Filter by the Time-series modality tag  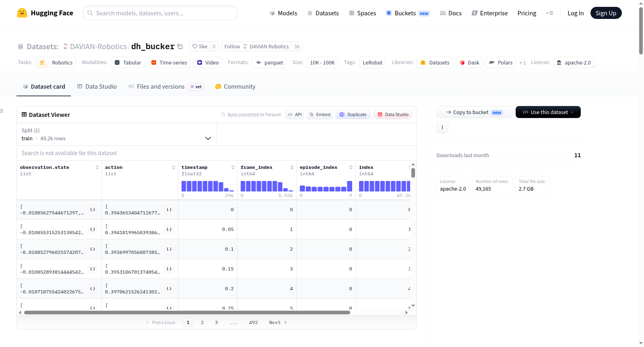(169, 62)
